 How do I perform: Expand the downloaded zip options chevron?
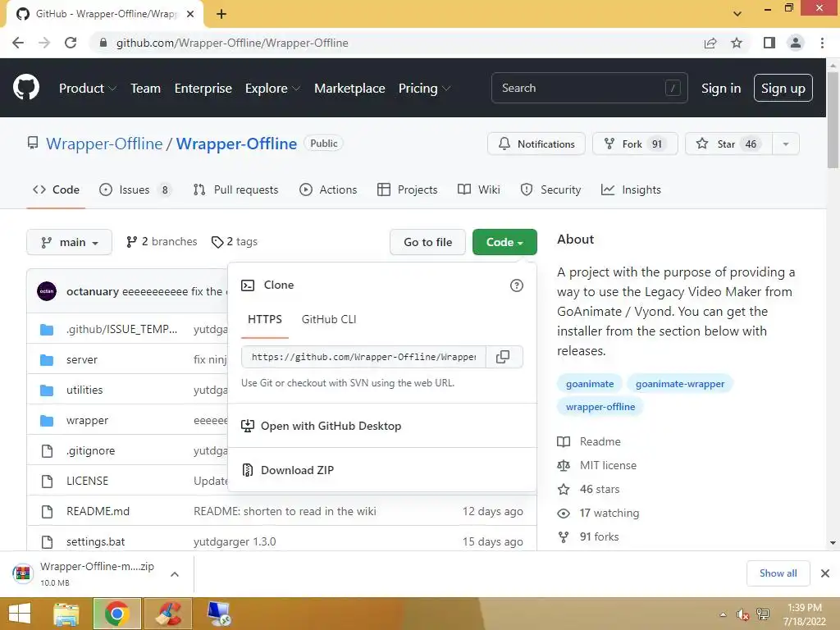coord(175,574)
